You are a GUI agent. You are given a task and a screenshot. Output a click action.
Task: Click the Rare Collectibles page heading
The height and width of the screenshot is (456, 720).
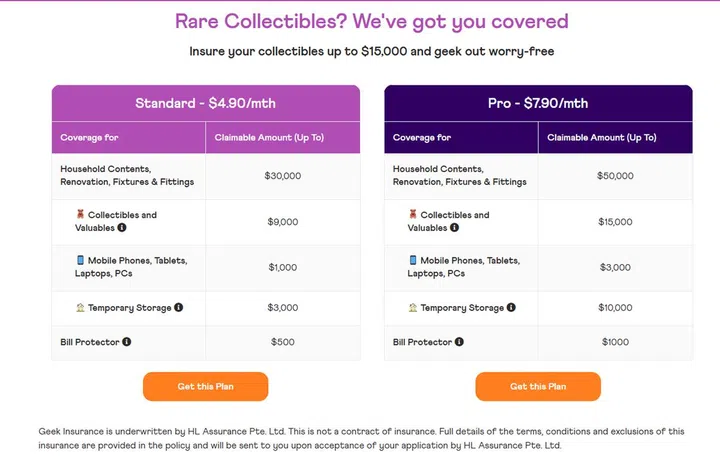click(x=371, y=21)
